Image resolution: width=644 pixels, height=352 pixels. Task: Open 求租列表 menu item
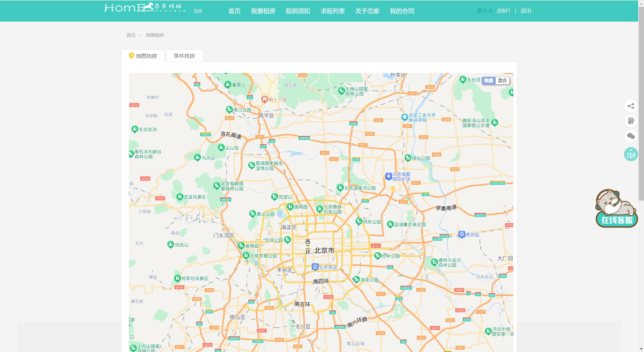pos(332,11)
